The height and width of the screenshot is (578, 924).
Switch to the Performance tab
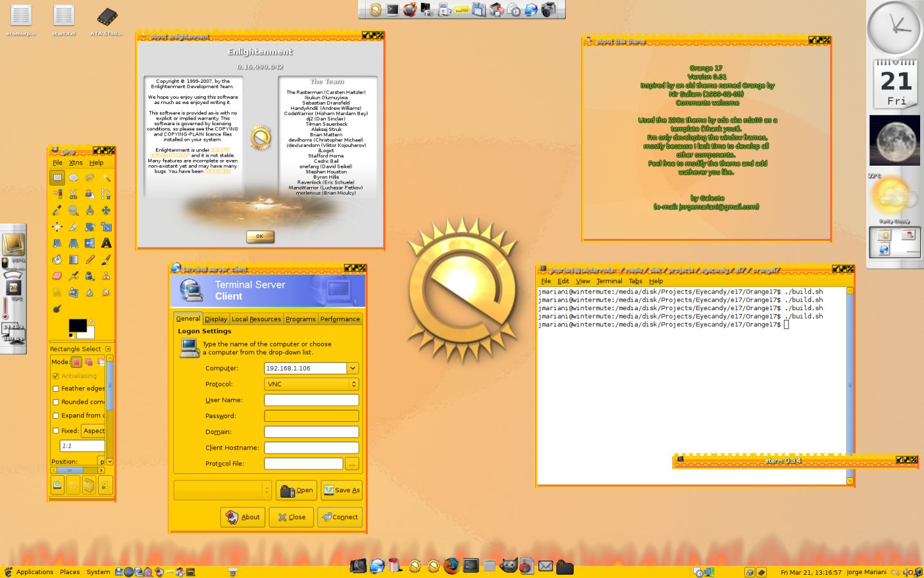340,319
